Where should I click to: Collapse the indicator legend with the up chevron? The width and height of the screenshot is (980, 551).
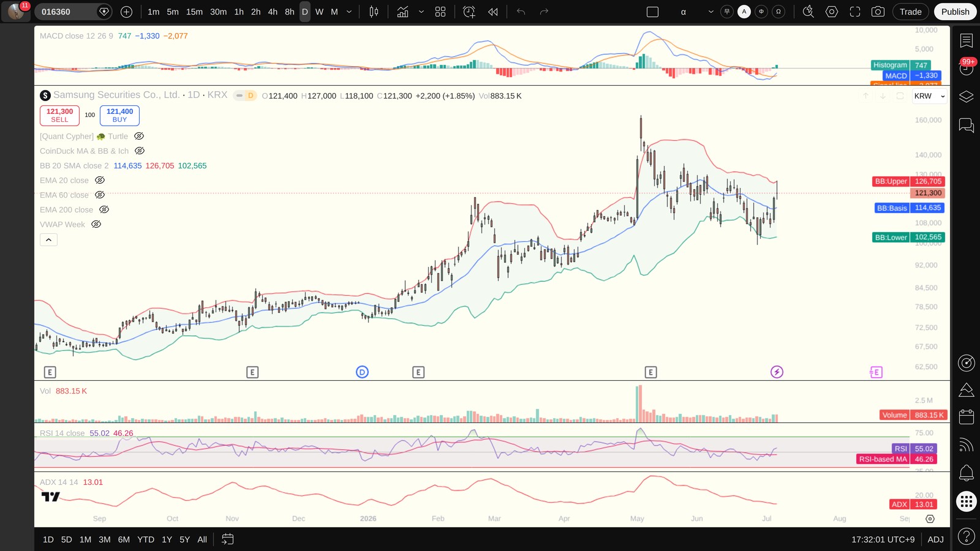pyautogui.click(x=48, y=240)
